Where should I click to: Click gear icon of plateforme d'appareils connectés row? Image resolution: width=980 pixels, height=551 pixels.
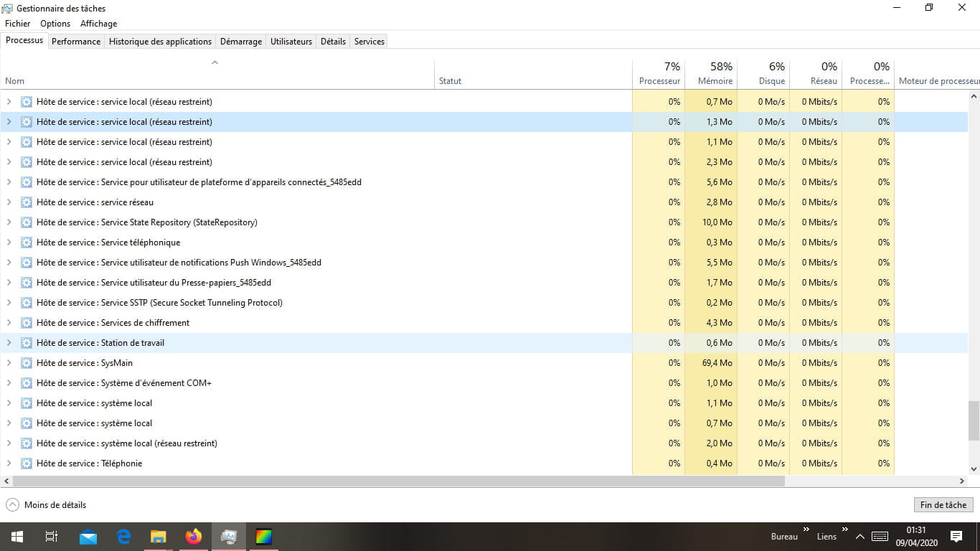click(27, 182)
